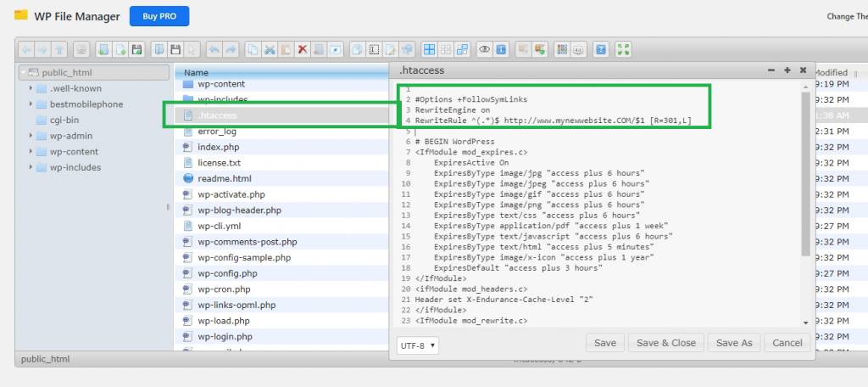
Task: Toggle fullscreen with green arrows icon
Action: pos(623,49)
